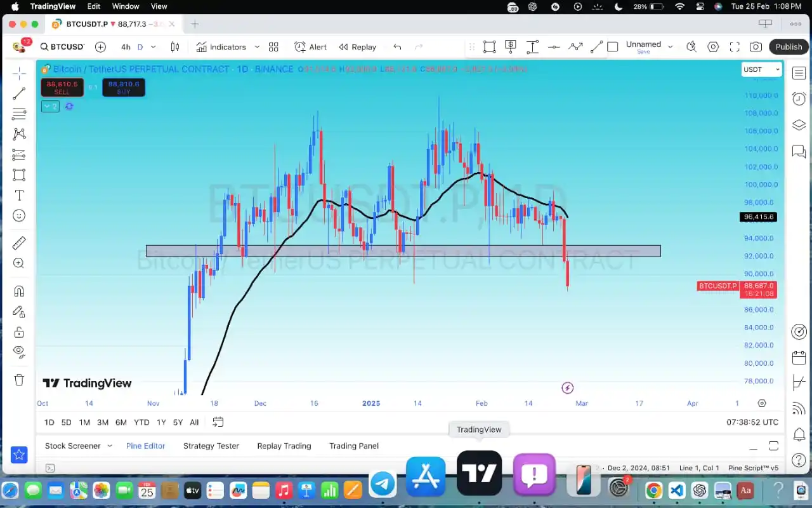This screenshot has height=508, width=812.
Task: Open the layout menu chevron beside Unnamed
Action: click(x=671, y=47)
